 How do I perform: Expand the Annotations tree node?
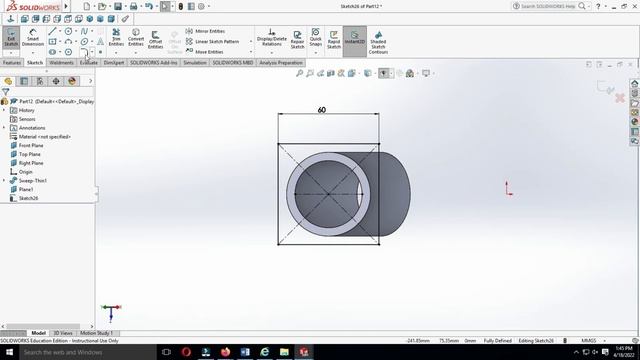coord(4,128)
